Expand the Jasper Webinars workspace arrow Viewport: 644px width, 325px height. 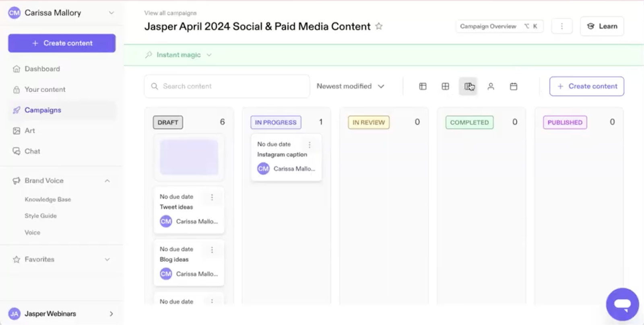pyautogui.click(x=111, y=314)
